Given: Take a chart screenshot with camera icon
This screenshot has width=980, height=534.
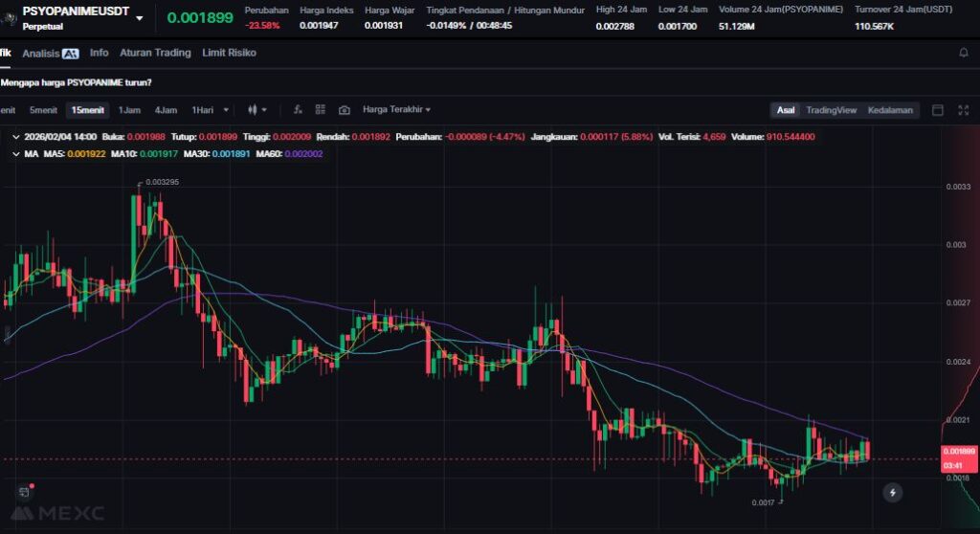Looking at the screenshot, I should coord(345,110).
